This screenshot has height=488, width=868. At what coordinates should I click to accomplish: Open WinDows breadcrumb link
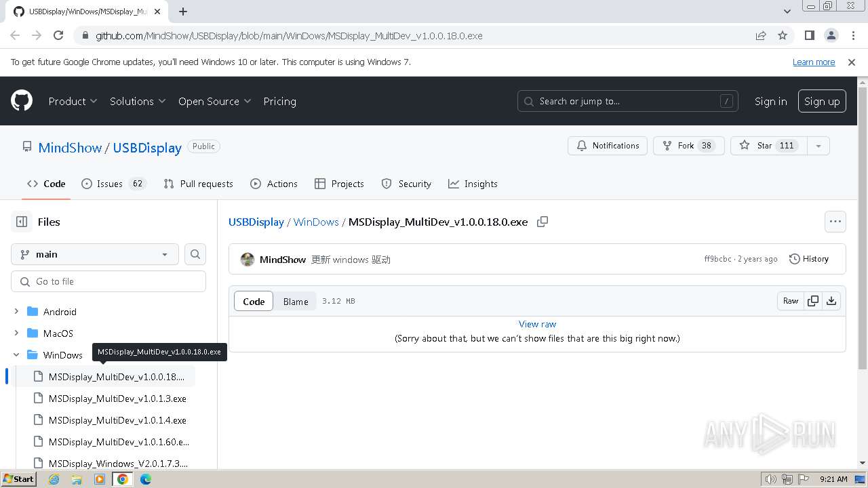316,222
